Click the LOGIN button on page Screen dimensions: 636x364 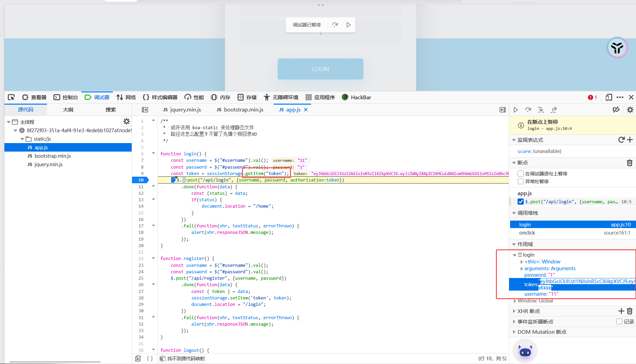(320, 69)
